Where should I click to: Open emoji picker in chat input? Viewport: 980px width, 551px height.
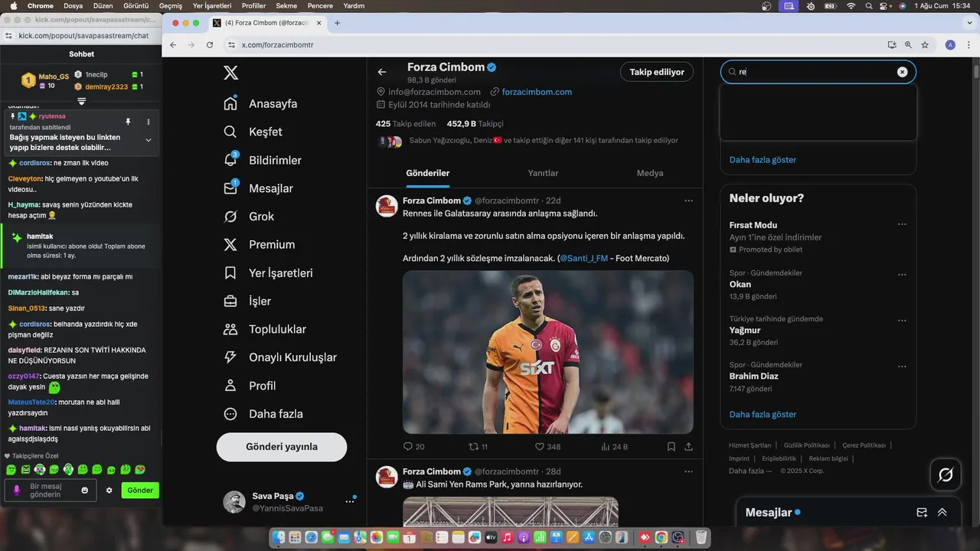pyautogui.click(x=85, y=491)
